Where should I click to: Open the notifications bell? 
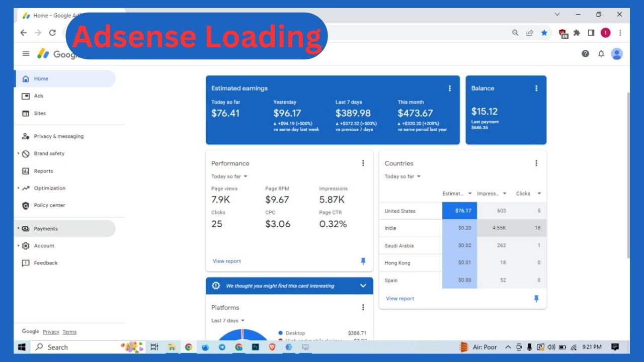pos(601,54)
